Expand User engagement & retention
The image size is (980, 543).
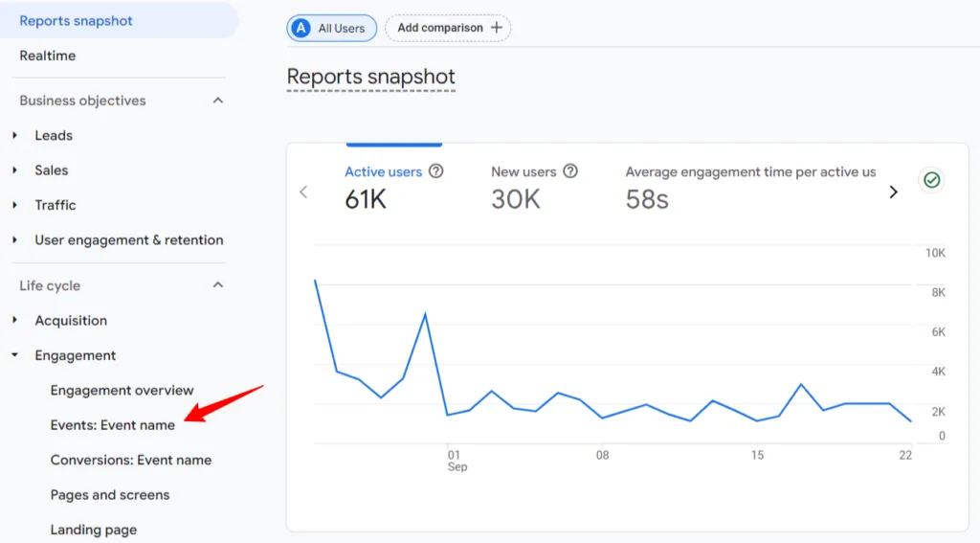click(x=15, y=240)
